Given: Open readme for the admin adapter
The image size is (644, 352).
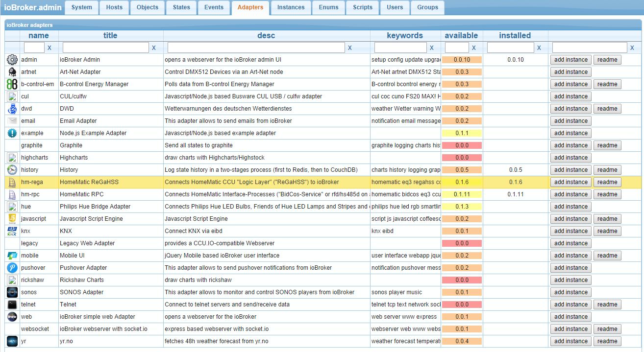Looking at the screenshot, I should pyautogui.click(x=607, y=60).
